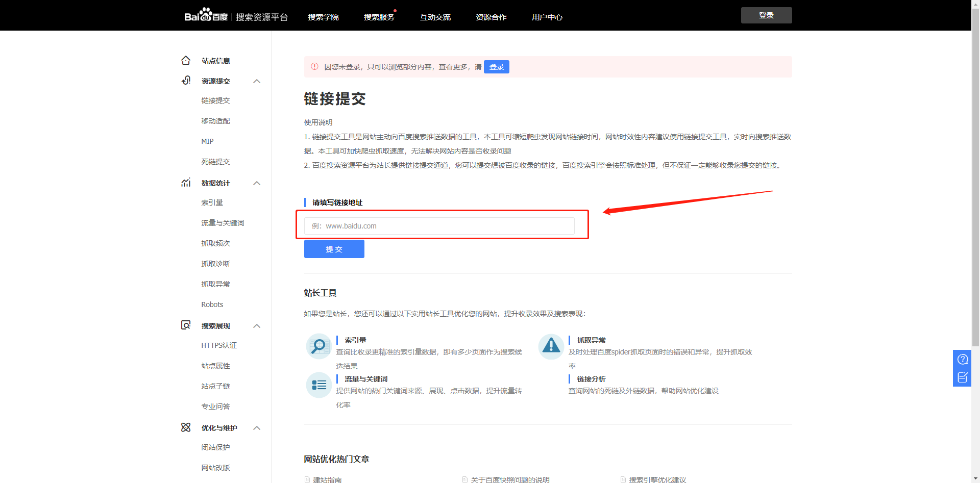Click the Baidu logo in header
The height and width of the screenshot is (483, 980).
click(206, 16)
